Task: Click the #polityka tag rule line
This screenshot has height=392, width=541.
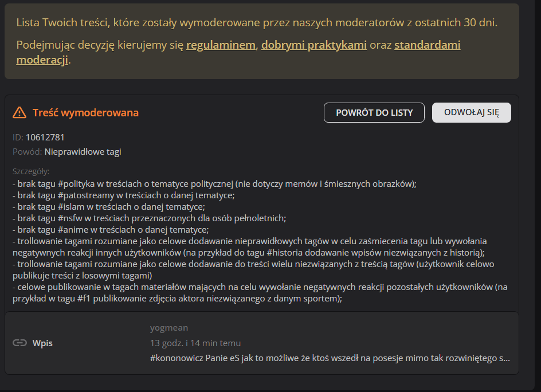Action: tap(214, 184)
